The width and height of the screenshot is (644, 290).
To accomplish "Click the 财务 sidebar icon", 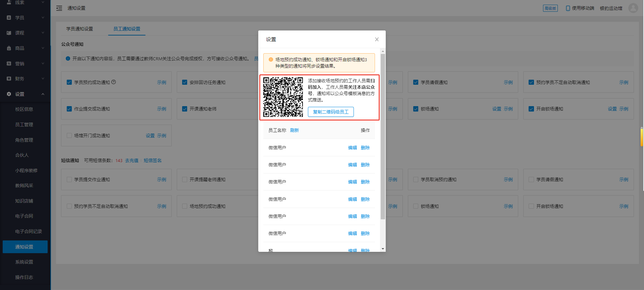I will tap(9, 79).
